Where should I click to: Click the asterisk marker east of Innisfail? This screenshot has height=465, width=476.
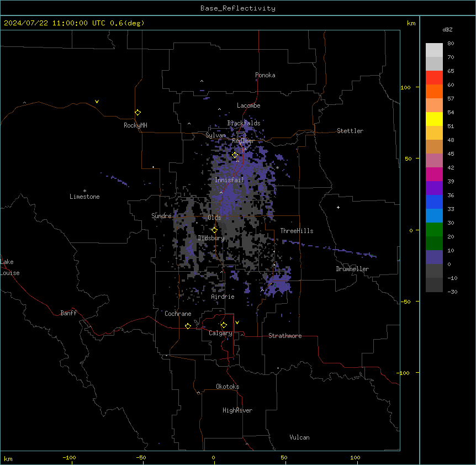pyautogui.click(x=277, y=168)
